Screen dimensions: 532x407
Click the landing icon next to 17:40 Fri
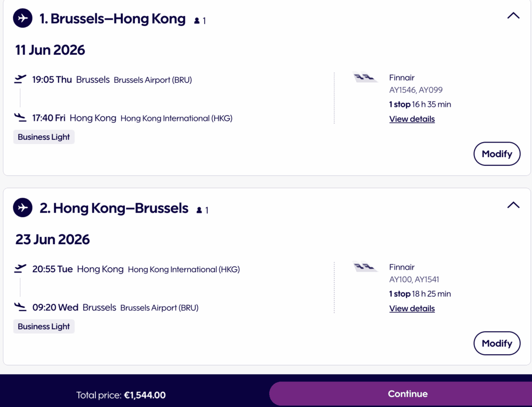[x=20, y=117]
